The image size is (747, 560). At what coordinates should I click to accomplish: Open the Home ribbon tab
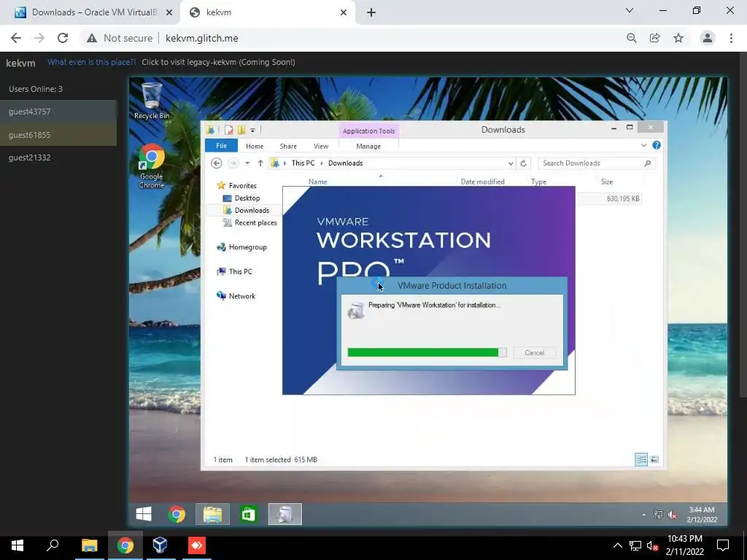pos(255,146)
